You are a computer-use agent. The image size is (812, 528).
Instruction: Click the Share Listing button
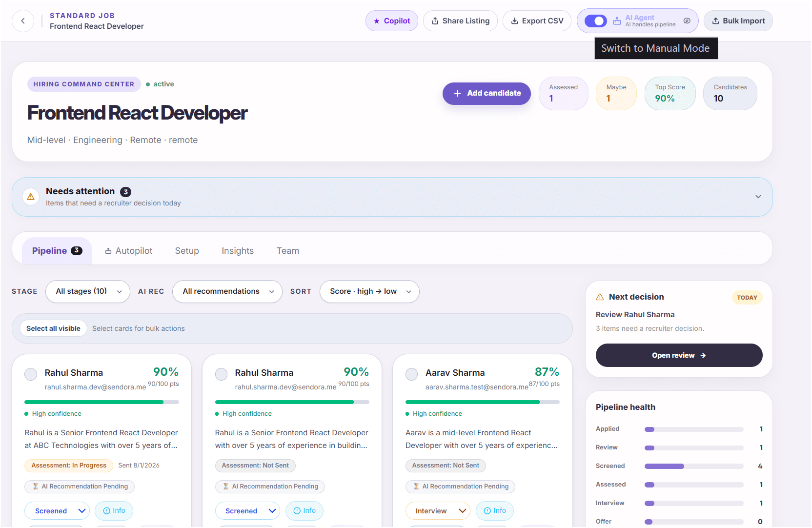pyautogui.click(x=460, y=21)
